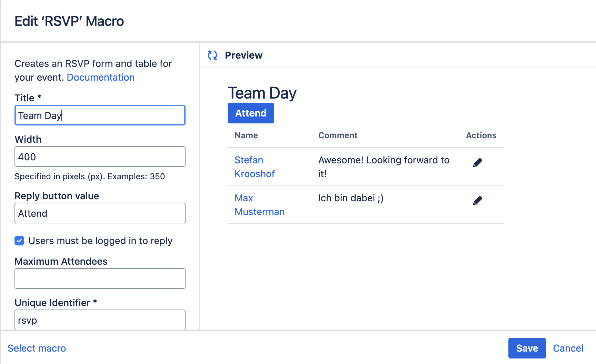The image size is (596, 364).
Task: Edit Stefan Krooshof's RSVP entry
Action: tap(477, 163)
